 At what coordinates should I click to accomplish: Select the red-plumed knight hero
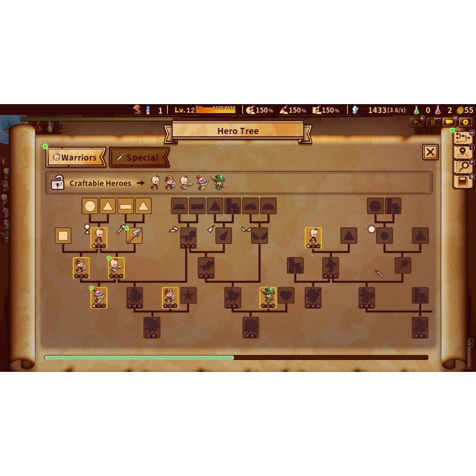click(x=99, y=297)
